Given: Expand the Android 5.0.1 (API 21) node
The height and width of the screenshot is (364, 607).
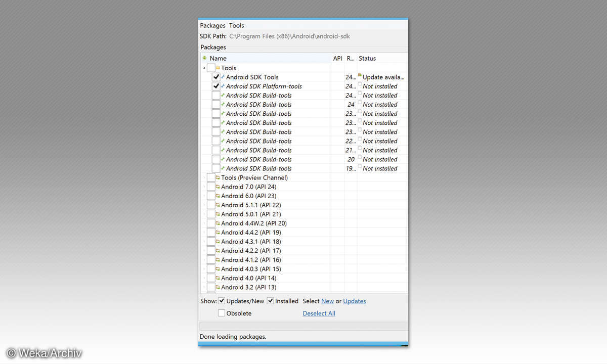Looking at the screenshot, I should 204,214.
